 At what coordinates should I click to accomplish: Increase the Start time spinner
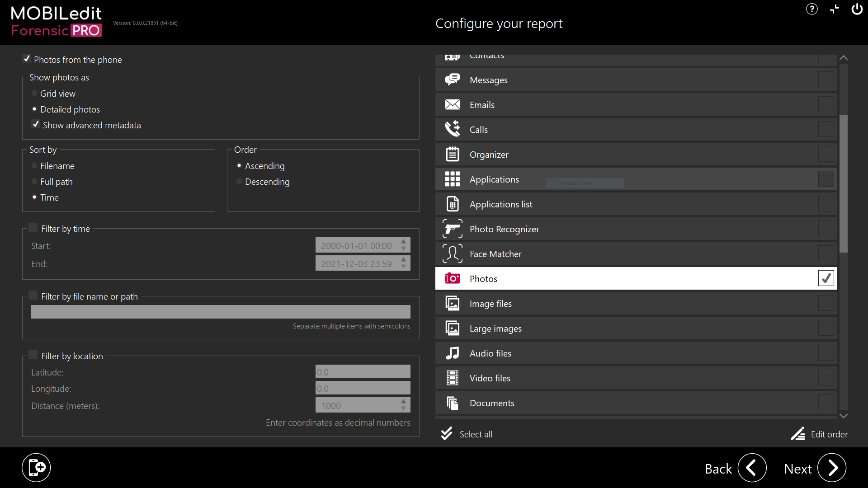click(x=404, y=242)
